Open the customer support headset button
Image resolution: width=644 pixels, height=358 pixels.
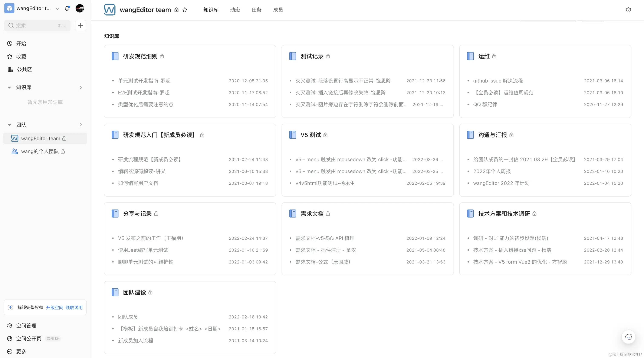628,337
